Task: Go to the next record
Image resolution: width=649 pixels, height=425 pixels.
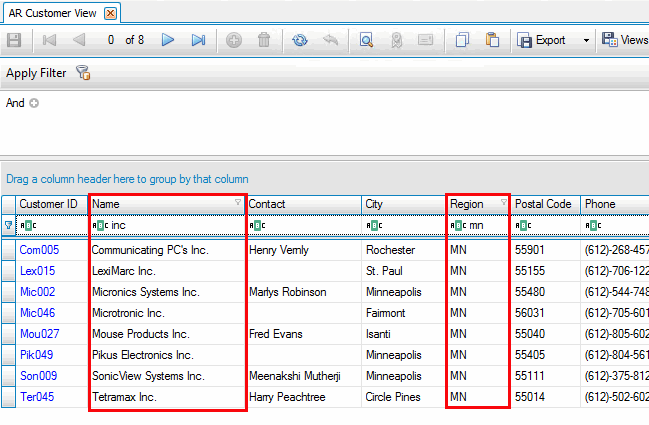Action: click(x=169, y=40)
